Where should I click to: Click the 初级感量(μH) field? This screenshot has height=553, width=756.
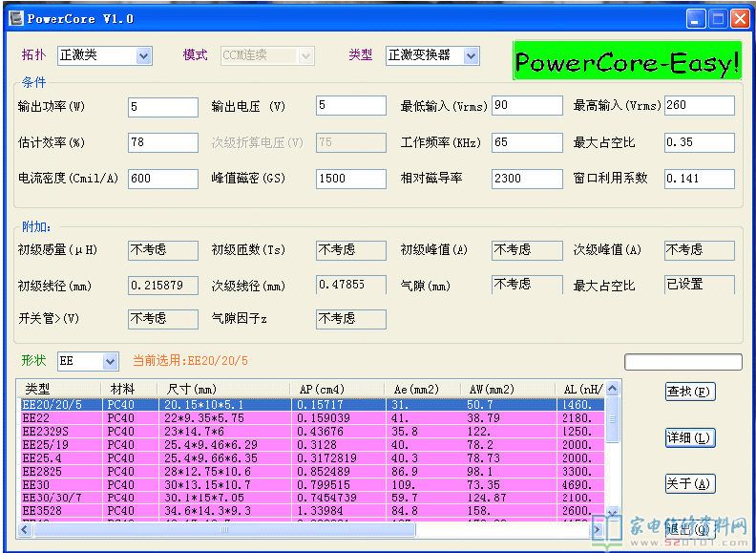163,250
